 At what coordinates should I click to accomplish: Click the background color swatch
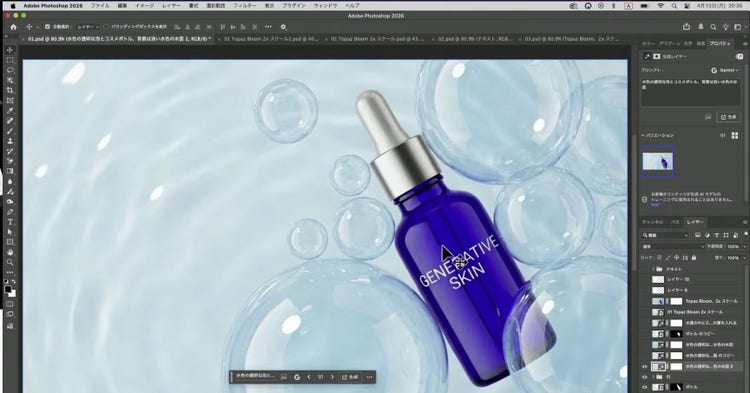(12, 294)
